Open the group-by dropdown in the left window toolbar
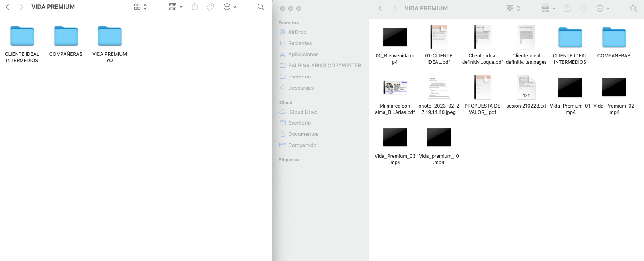Image resolution: width=644 pixels, height=261 pixels. pos(176,7)
